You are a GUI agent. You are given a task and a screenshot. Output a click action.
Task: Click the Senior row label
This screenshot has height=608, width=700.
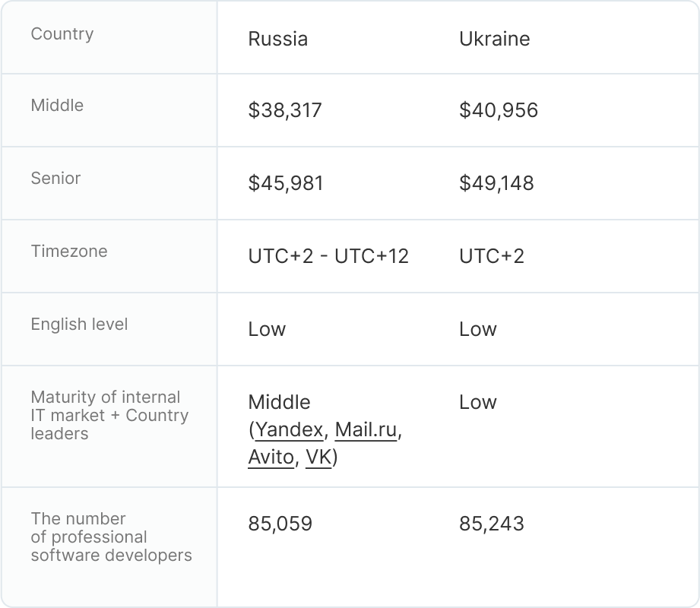(x=55, y=179)
